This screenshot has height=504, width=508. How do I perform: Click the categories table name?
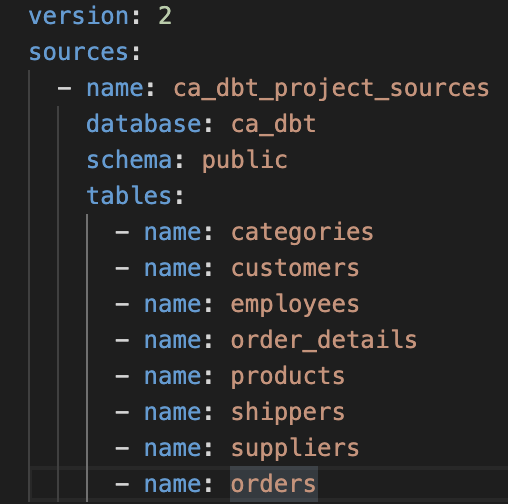click(x=302, y=232)
